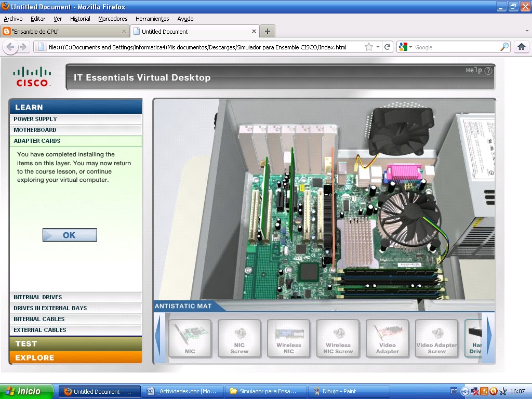Select the Wireless NIC adapter icon

click(x=288, y=338)
